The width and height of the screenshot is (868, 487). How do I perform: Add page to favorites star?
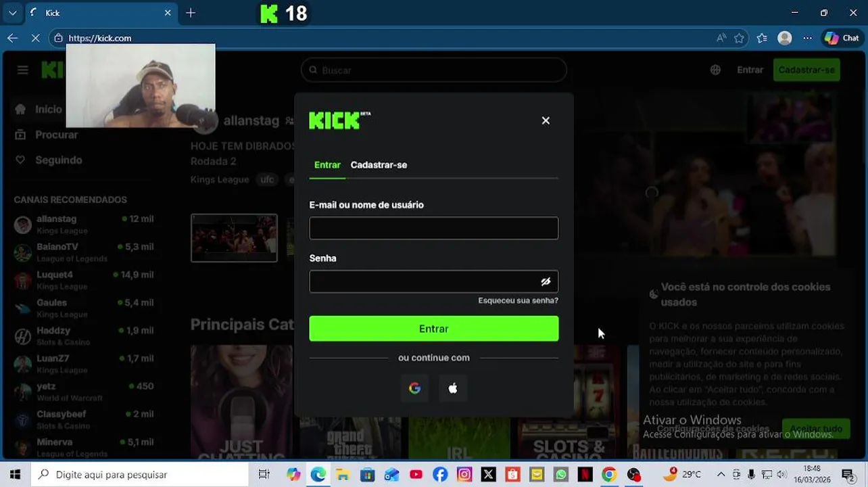click(740, 38)
